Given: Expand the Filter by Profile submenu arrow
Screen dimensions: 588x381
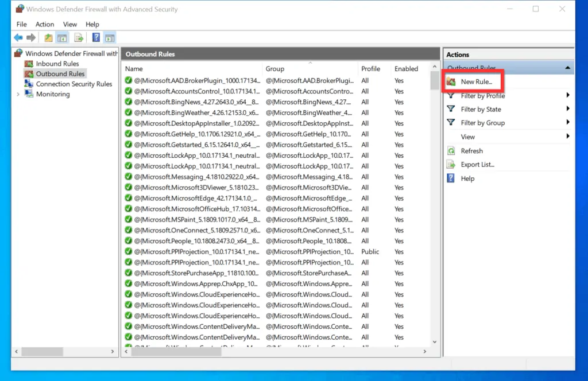Looking at the screenshot, I should [568, 95].
